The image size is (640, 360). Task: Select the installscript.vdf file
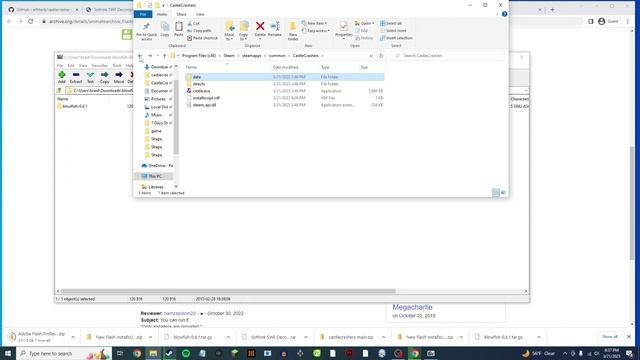[x=284, y=98]
